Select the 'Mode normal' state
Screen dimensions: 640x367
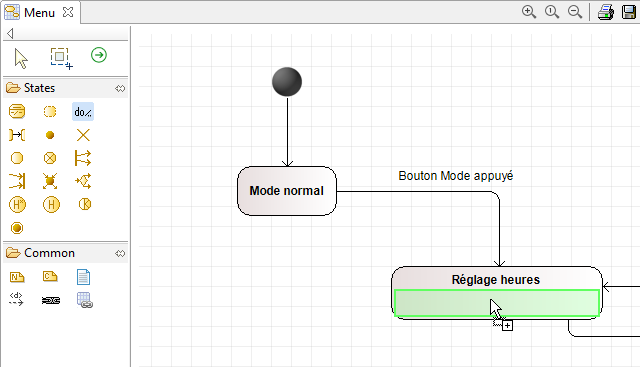click(287, 191)
